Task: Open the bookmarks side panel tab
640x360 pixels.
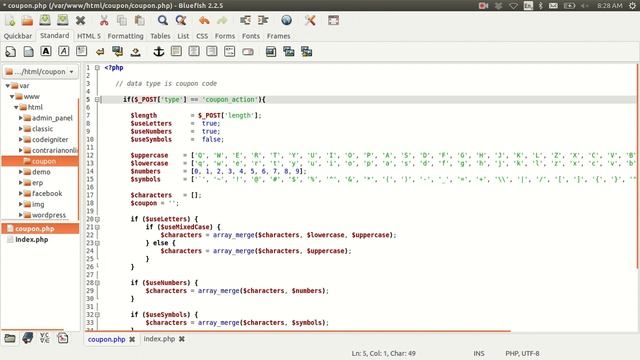Action: click(27, 338)
